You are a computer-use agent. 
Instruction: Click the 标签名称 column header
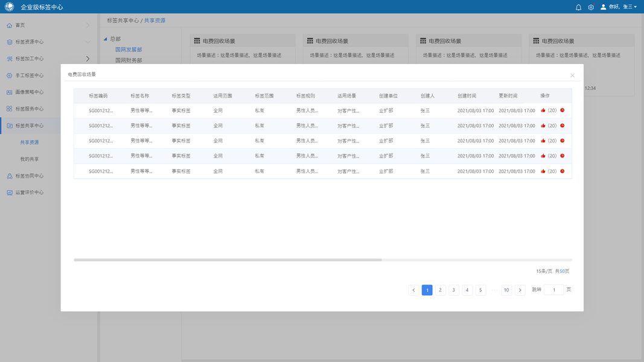tap(139, 96)
